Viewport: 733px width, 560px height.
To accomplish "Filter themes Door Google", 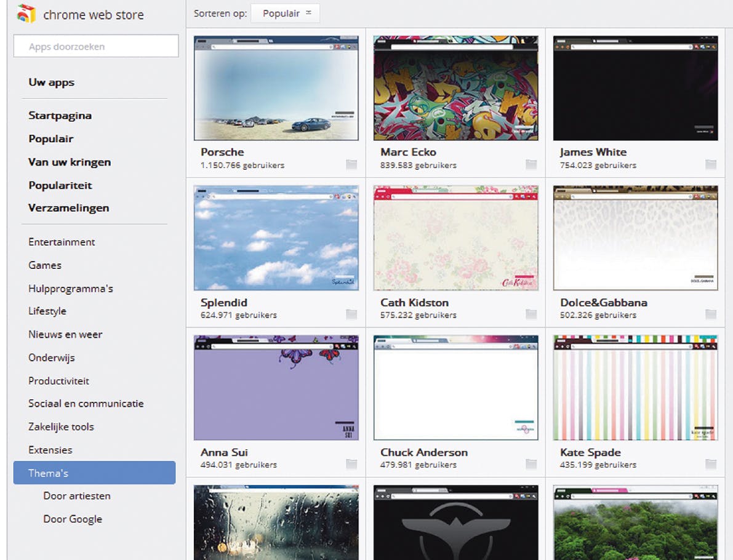I will click(x=73, y=519).
